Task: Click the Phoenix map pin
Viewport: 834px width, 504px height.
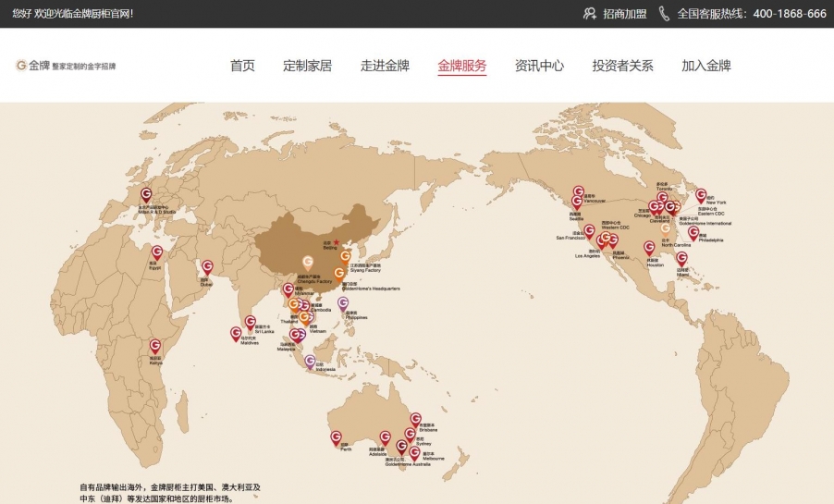Action: 613,241
